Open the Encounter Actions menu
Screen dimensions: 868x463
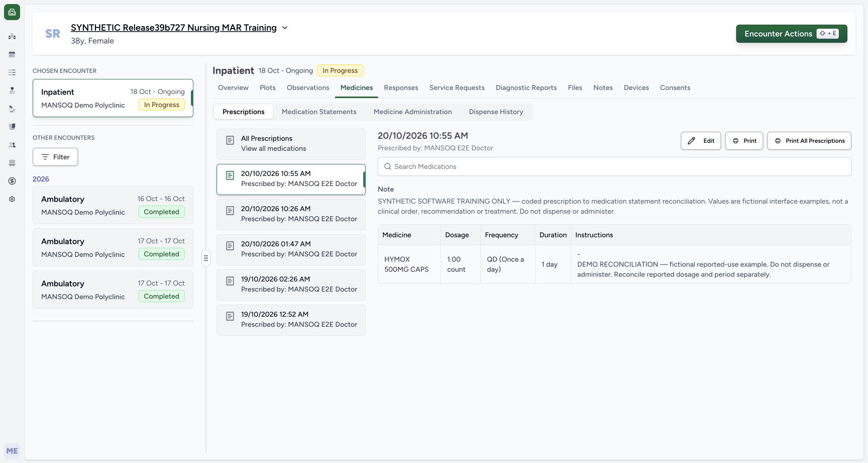pyautogui.click(x=791, y=34)
